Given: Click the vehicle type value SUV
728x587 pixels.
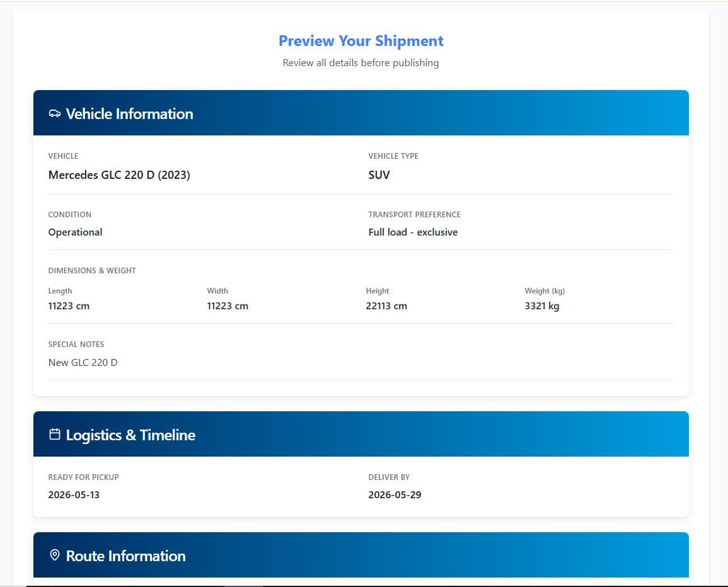Looking at the screenshot, I should point(379,175).
